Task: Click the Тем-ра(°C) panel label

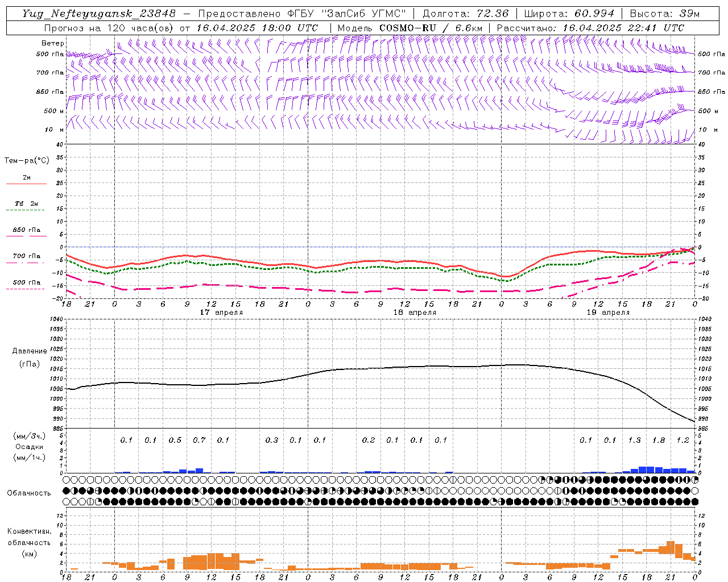Action: coord(27,161)
